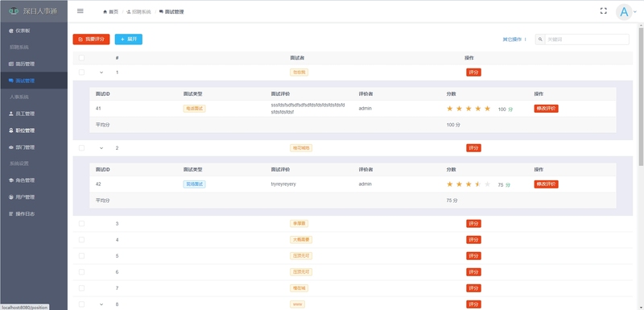Click the 用户管理 user icon in sidebar
Image resolution: width=644 pixels, height=310 pixels.
[11, 197]
